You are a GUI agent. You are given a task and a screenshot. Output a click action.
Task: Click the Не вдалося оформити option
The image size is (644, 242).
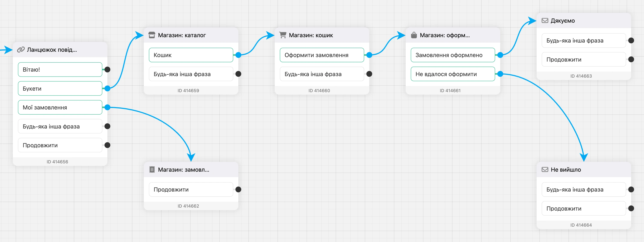tap(453, 74)
